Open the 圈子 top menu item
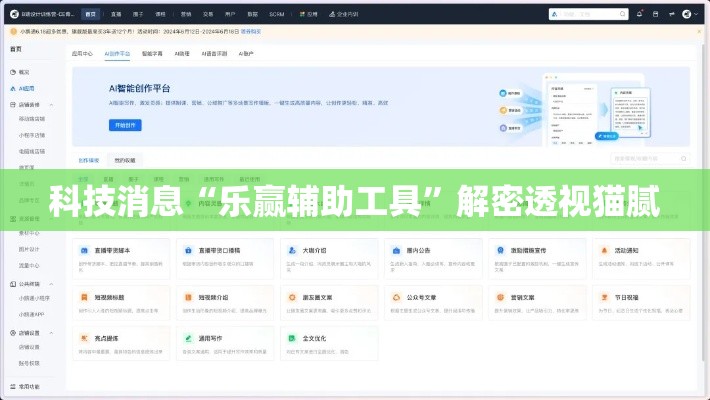 138,14
